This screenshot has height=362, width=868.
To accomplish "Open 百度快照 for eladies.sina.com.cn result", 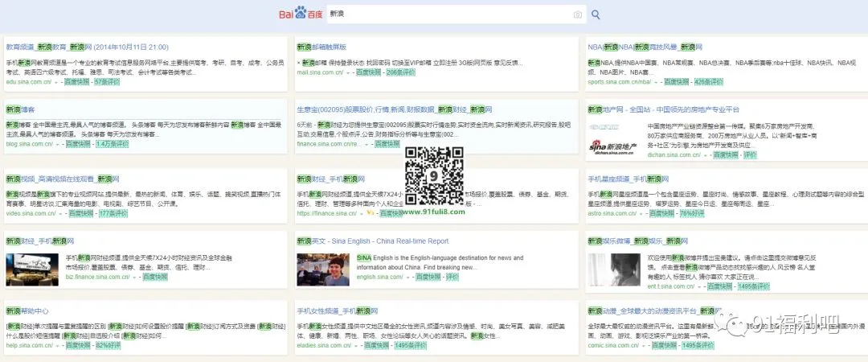I will point(376,345).
